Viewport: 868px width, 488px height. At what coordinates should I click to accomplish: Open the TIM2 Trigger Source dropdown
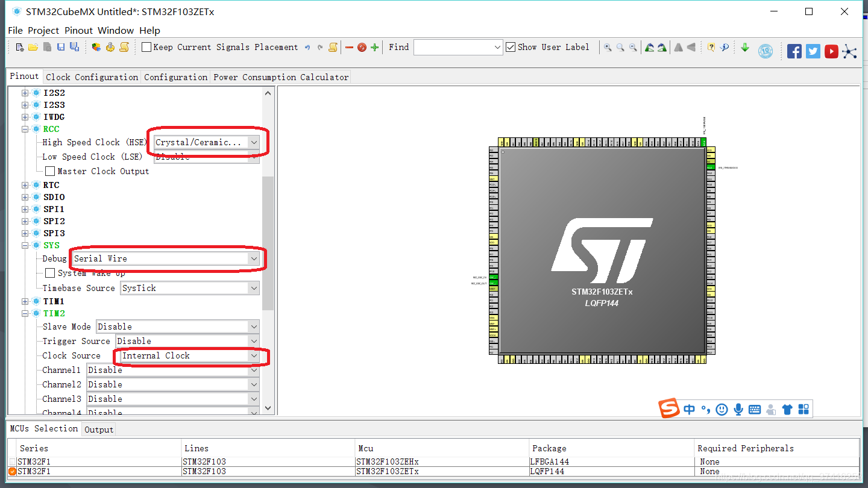pos(187,341)
